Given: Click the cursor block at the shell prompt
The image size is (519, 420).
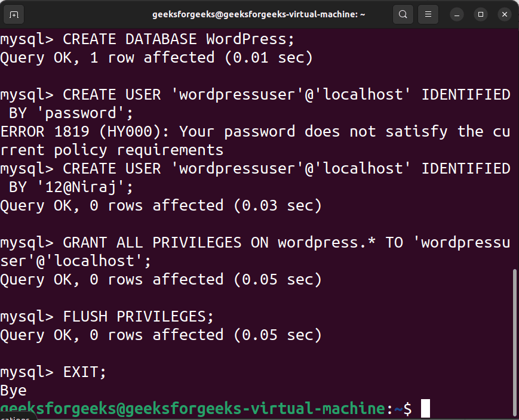Looking at the screenshot, I should (x=425, y=409).
